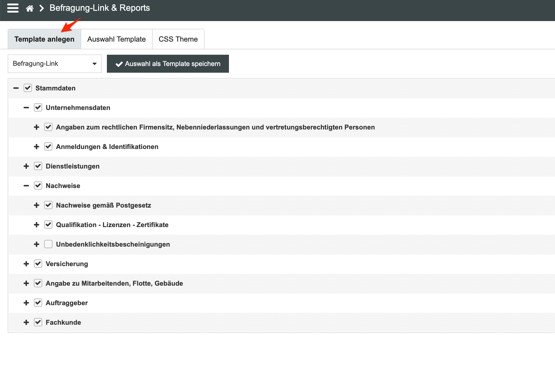Collapse the Unternehmensdaten node

point(26,108)
